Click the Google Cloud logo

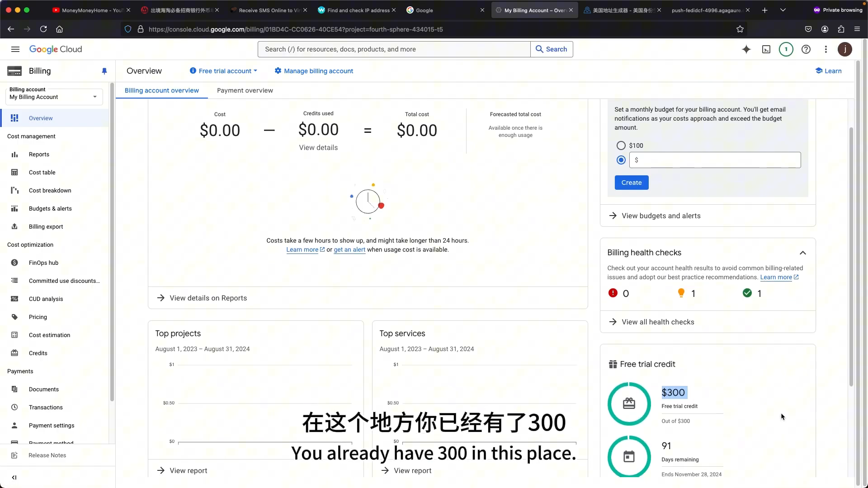point(56,49)
